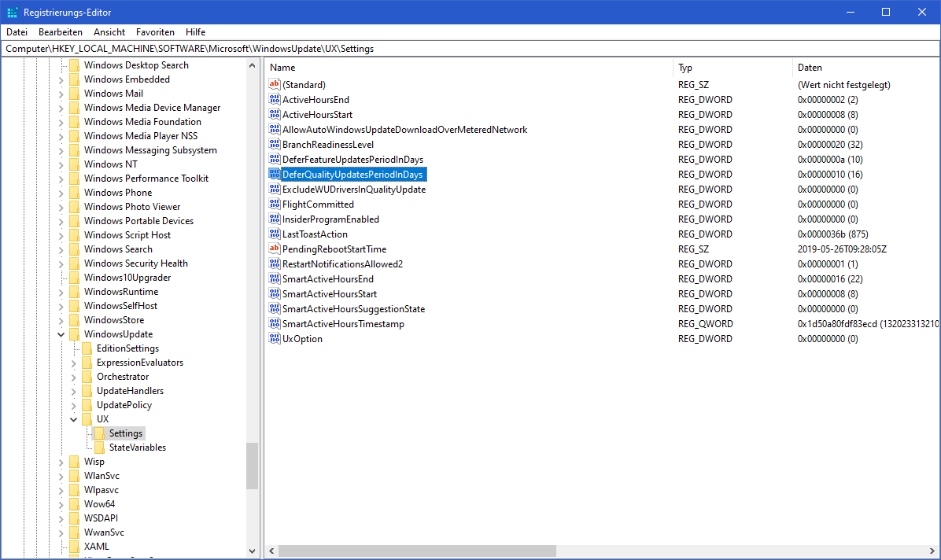Collapse the UX tree node
The width and height of the screenshot is (941, 560).
73,419
